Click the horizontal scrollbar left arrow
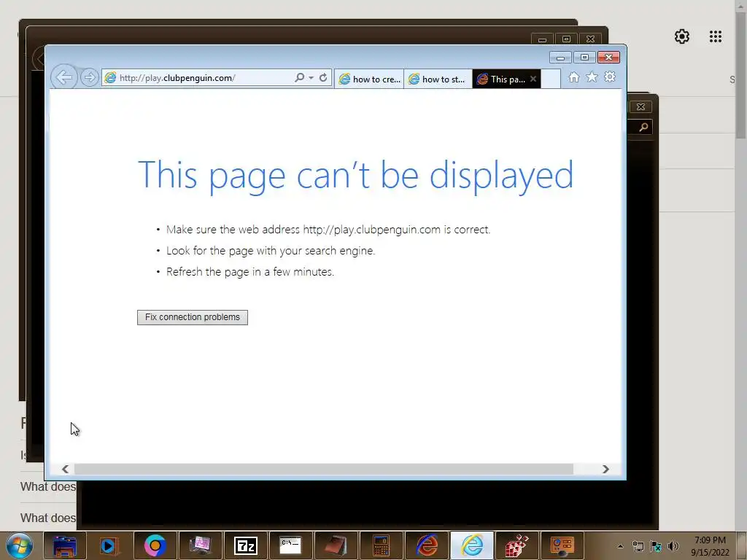The width and height of the screenshot is (747, 560). coord(65,469)
